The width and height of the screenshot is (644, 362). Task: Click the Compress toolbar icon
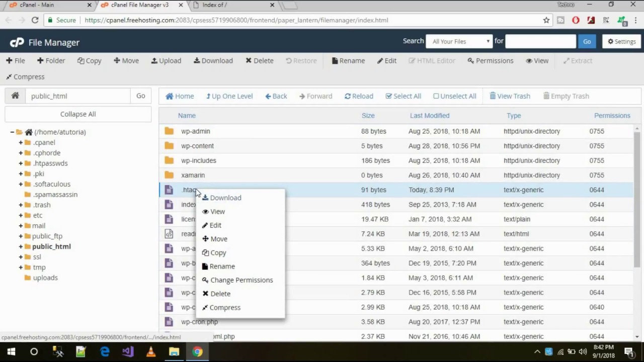click(9, 77)
